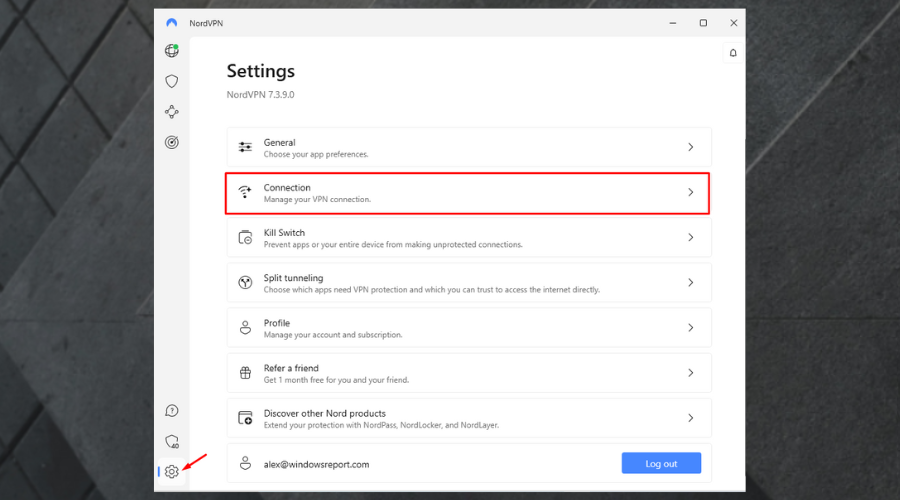This screenshot has height=500, width=900.
Task: Open the settings gear icon in sidebar
Action: (x=172, y=471)
